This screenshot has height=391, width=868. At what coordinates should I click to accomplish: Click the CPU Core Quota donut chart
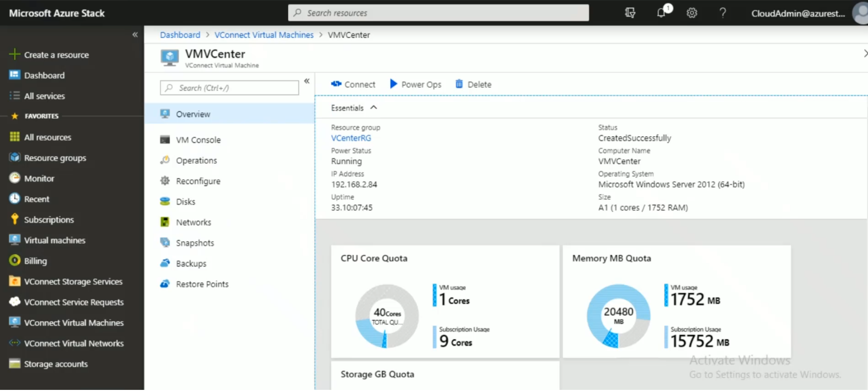tap(387, 316)
